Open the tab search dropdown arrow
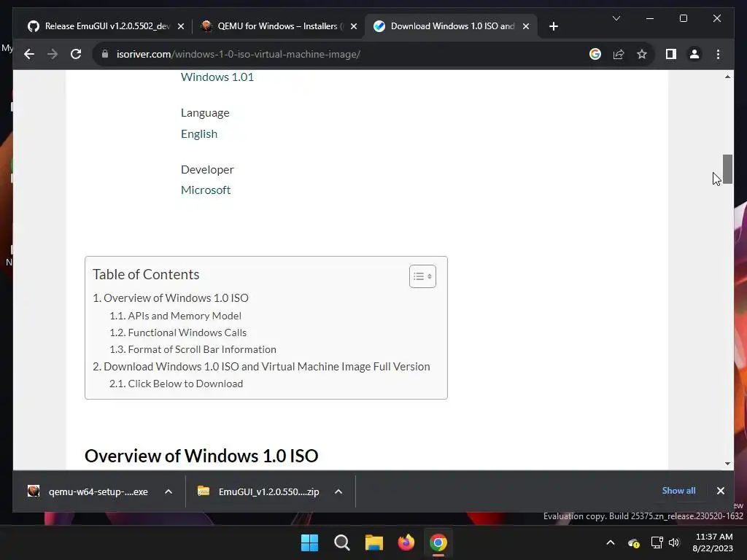 coord(616,18)
